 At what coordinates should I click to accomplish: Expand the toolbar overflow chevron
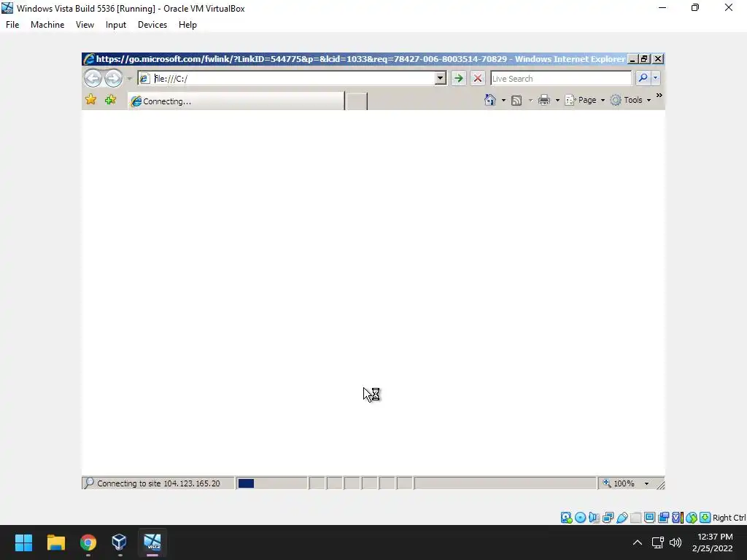point(659,96)
